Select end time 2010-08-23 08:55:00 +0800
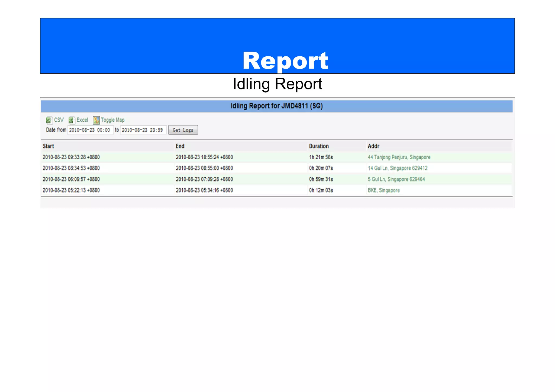Image resolution: width=555 pixels, height=392 pixels. [x=204, y=168]
